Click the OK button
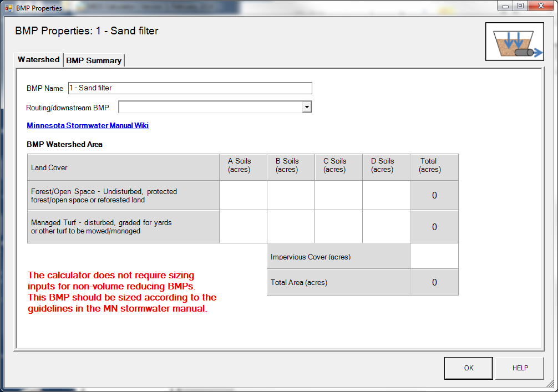The image size is (558, 392). pos(468,368)
